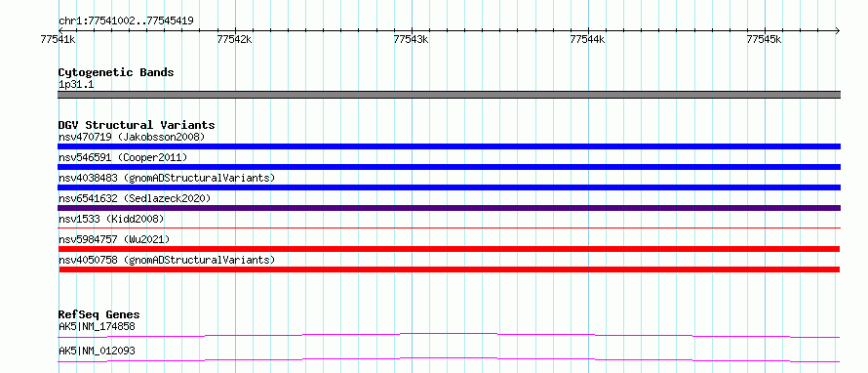Viewport: 868px width, 373px height.
Task: Click the 77543k ruler tick label
Action: [411, 39]
